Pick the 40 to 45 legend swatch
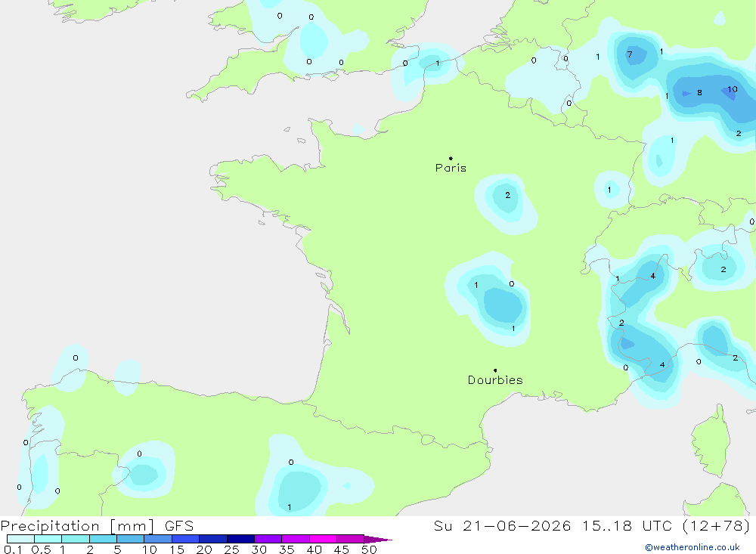Image resolution: width=756 pixels, height=554 pixels. tap(323, 539)
